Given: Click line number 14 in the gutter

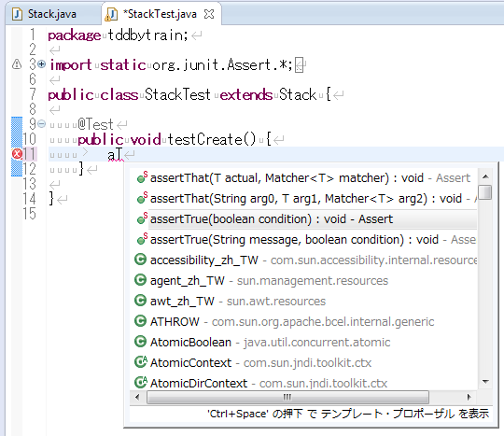Looking at the screenshot, I should (30, 199).
